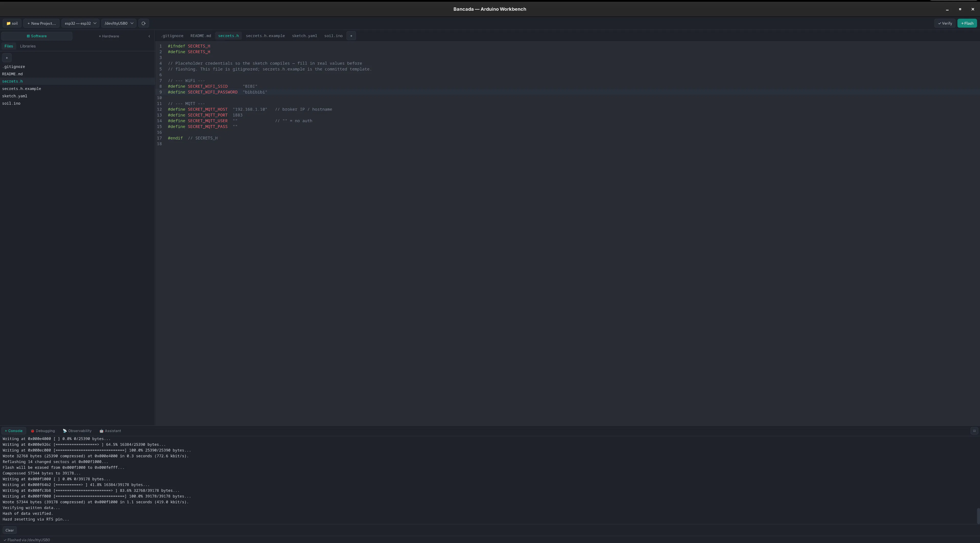The image size is (980, 543).
Task: Open .gitignore in the file list
Action: click(x=77, y=67)
